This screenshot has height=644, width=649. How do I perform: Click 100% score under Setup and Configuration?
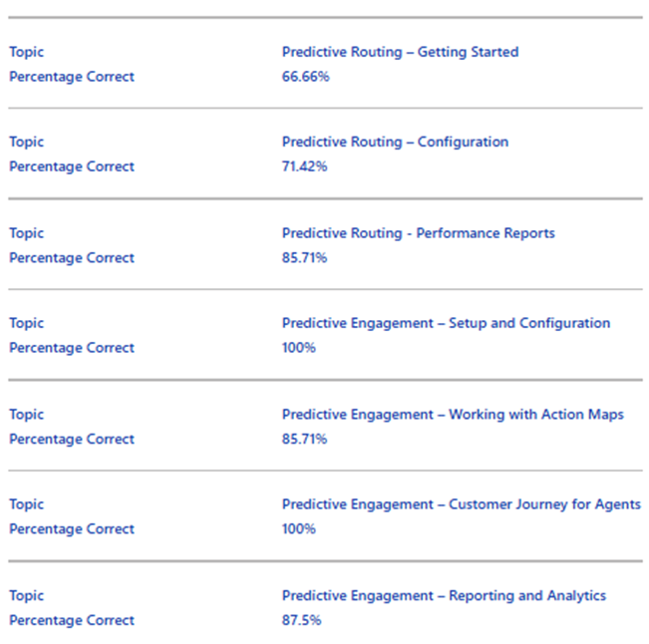299,348
